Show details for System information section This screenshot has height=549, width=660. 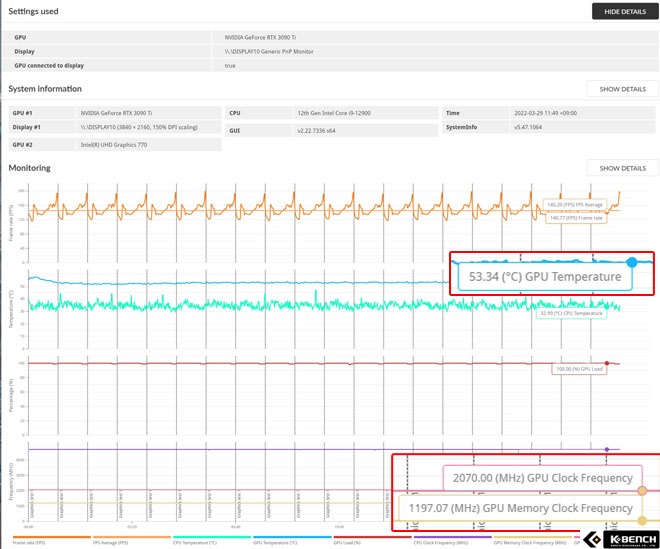pos(623,89)
